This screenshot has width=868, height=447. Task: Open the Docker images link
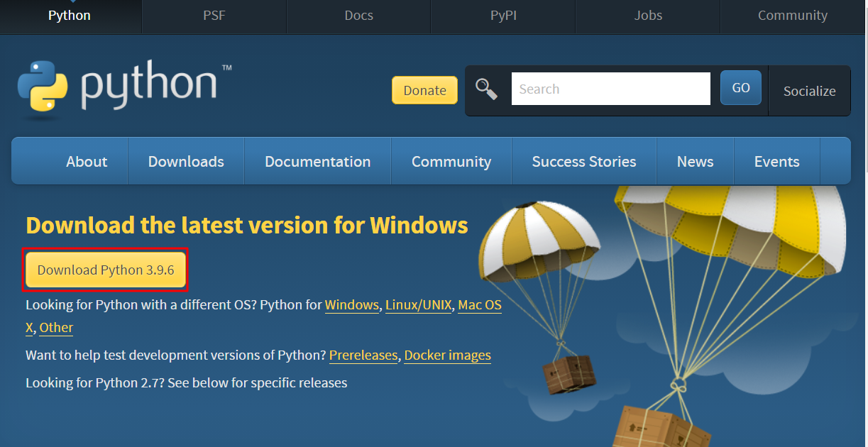[x=447, y=355]
